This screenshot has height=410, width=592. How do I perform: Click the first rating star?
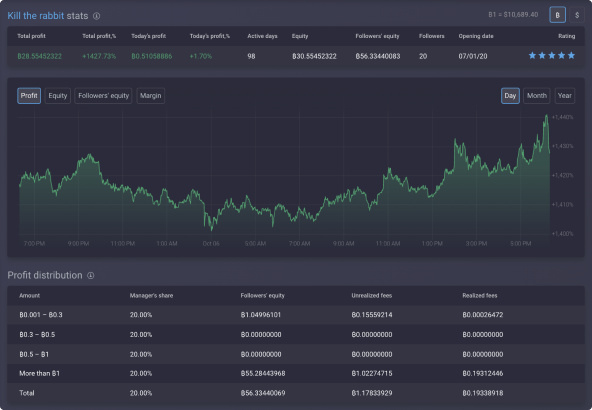(x=532, y=56)
